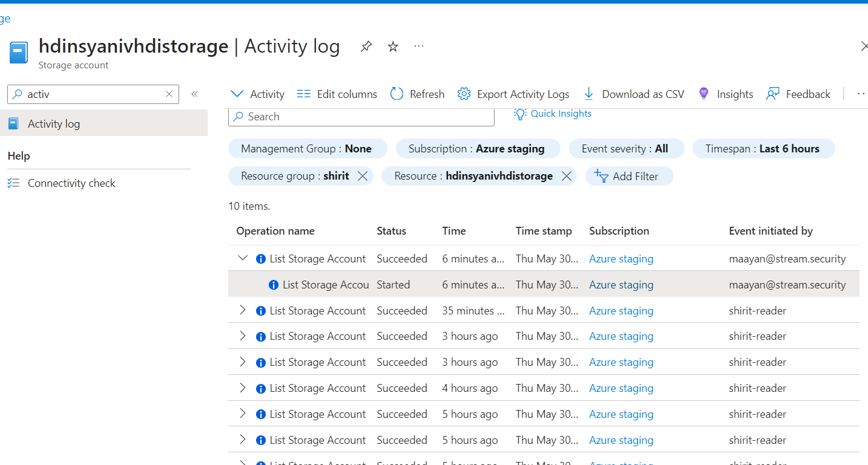Image resolution: width=868 pixels, height=465 pixels.
Task: Pin the Activity log blade
Action: (x=366, y=47)
